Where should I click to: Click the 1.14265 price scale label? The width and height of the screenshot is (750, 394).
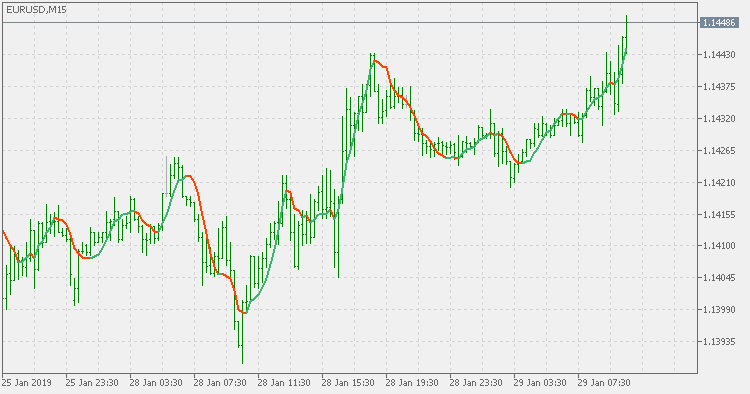pyautogui.click(x=719, y=151)
